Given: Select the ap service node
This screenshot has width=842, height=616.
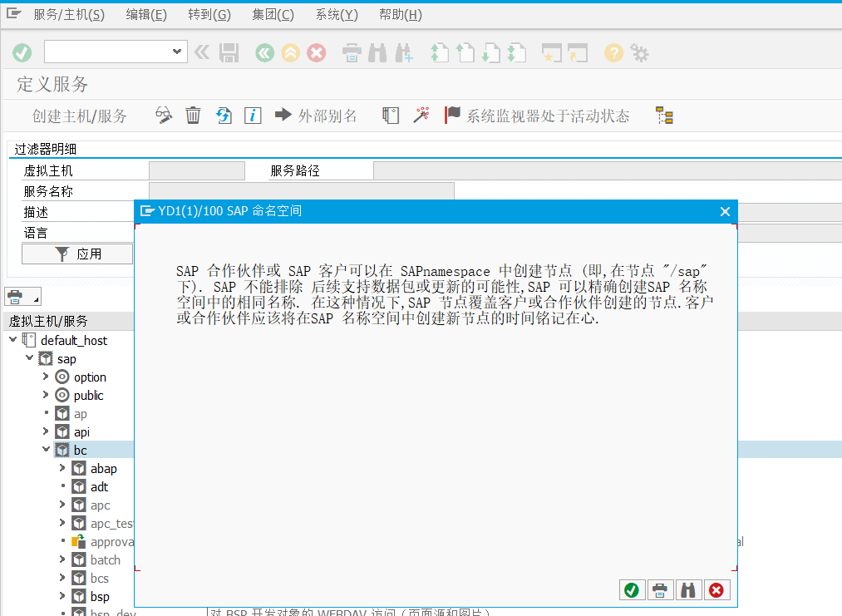Looking at the screenshot, I should point(80,414).
